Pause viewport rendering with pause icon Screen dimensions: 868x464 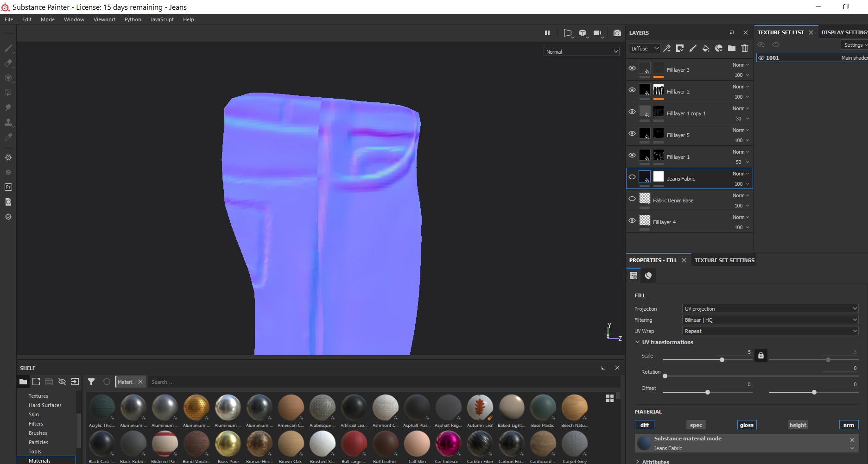click(547, 33)
